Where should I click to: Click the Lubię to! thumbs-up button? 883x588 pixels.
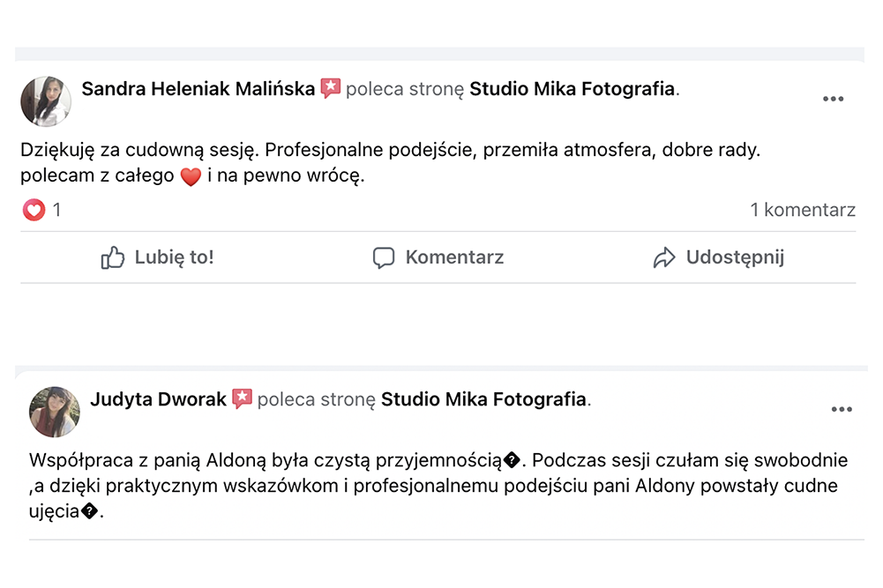click(x=158, y=257)
